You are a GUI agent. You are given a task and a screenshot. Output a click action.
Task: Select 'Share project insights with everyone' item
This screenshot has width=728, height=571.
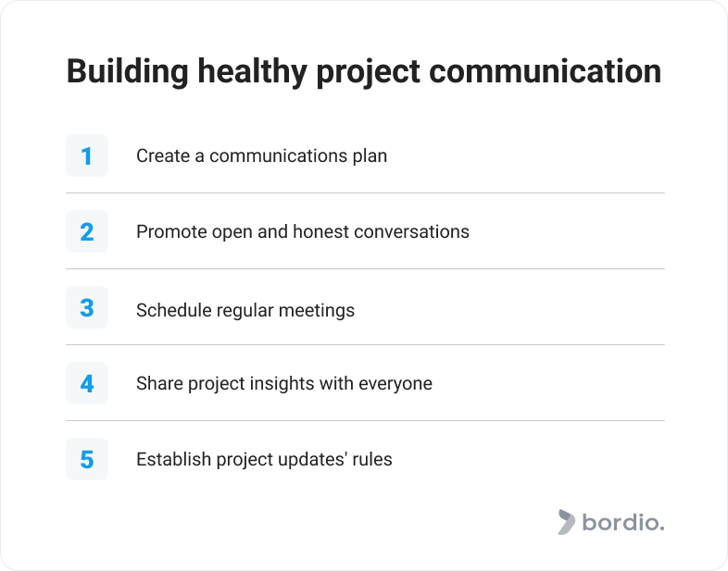[284, 384]
